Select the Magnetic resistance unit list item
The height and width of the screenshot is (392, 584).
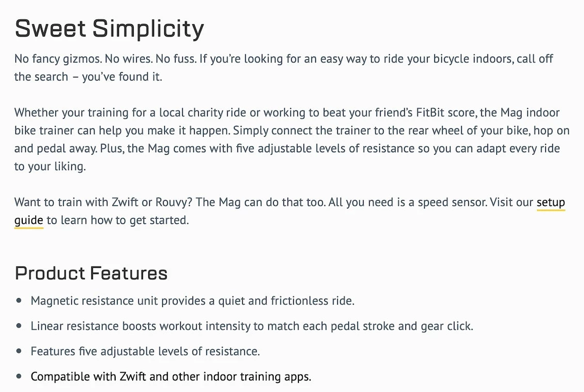(192, 300)
